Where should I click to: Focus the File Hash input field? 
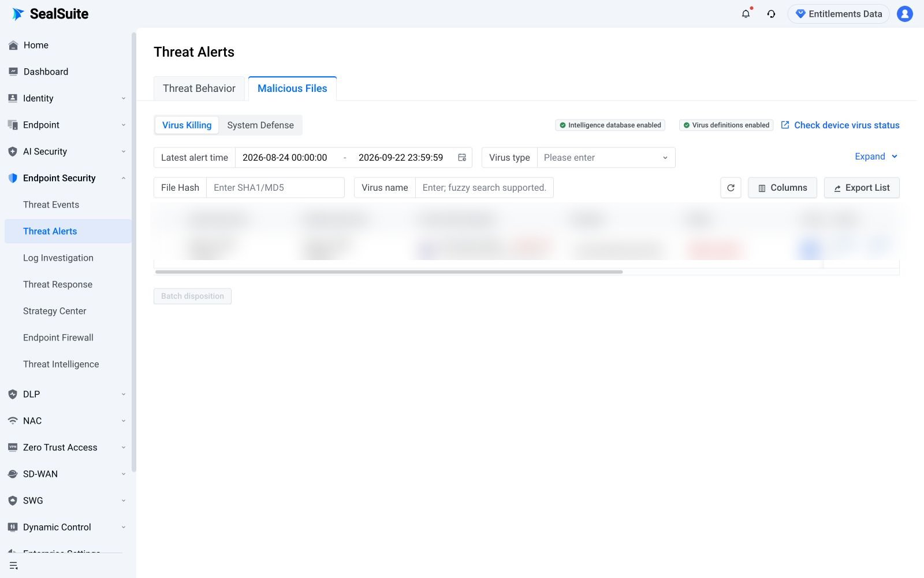click(275, 188)
